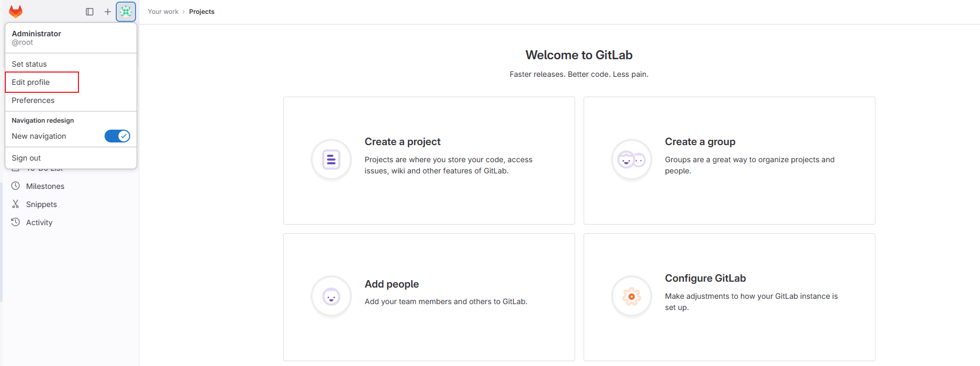Click the Configure GitLab gear icon
The height and width of the screenshot is (366, 980).
click(631, 296)
